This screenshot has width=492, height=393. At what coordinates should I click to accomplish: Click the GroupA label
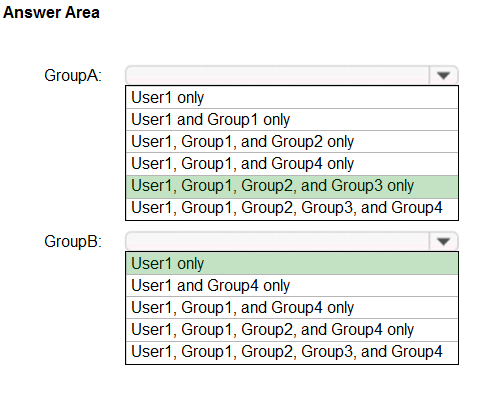tap(73, 75)
